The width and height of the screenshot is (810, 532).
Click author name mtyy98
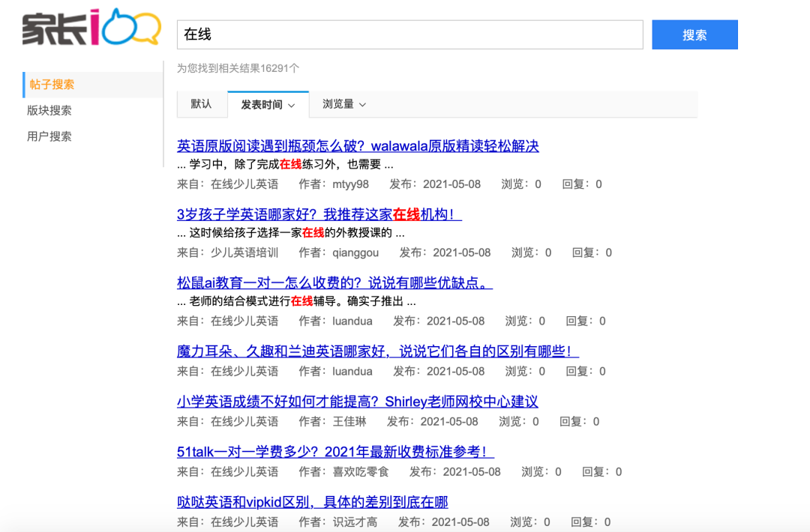[351, 184]
